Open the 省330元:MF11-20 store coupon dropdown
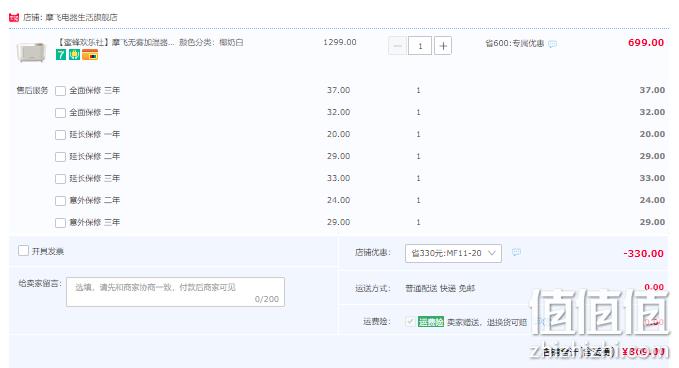Image resolution: width=679 pixels, height=368 pixels. [x=453, y=253]
